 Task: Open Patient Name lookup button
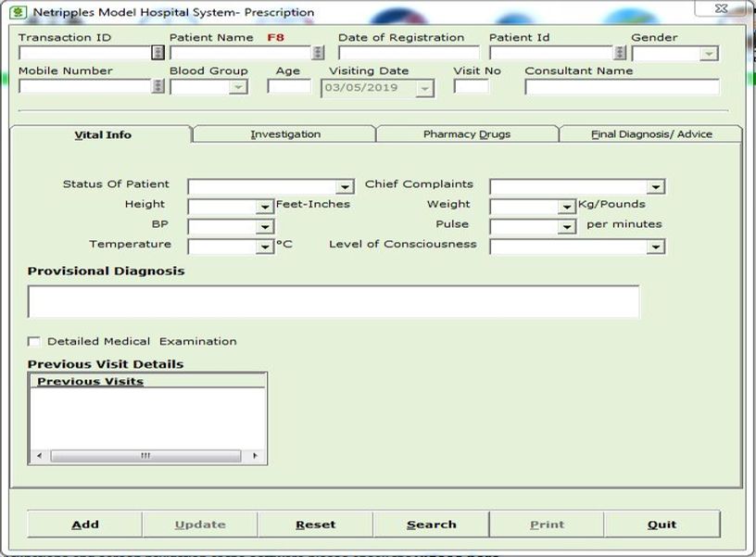(317, 52)
